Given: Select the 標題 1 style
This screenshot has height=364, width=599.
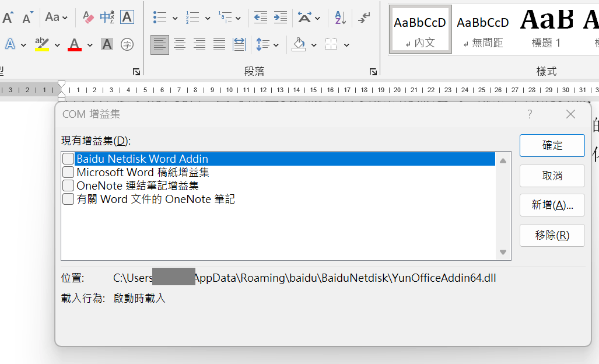Looking at the screenshot, I should coord(547,29).
